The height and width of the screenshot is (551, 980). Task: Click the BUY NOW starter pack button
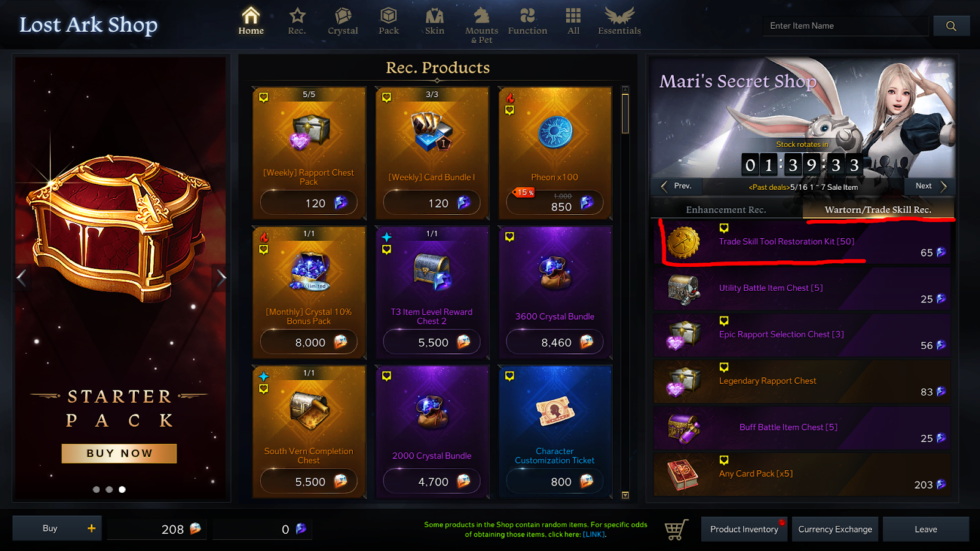(x=119, y=454)
